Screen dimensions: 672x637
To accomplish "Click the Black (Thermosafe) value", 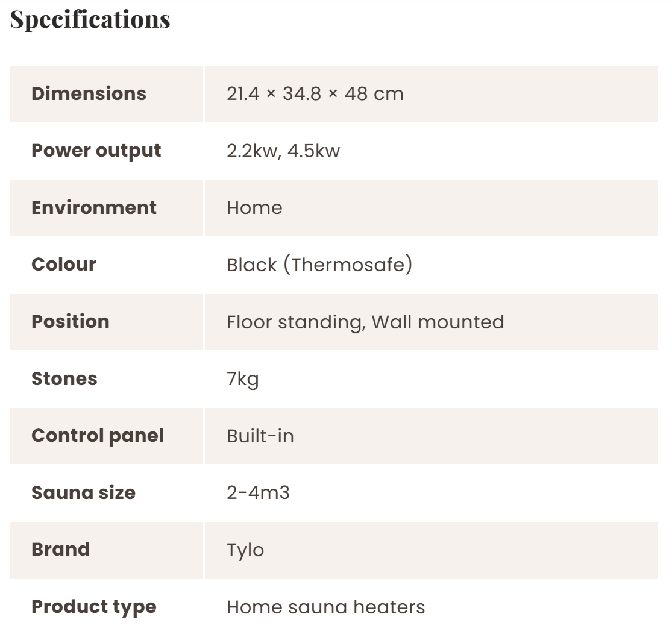I will (319, 265).
